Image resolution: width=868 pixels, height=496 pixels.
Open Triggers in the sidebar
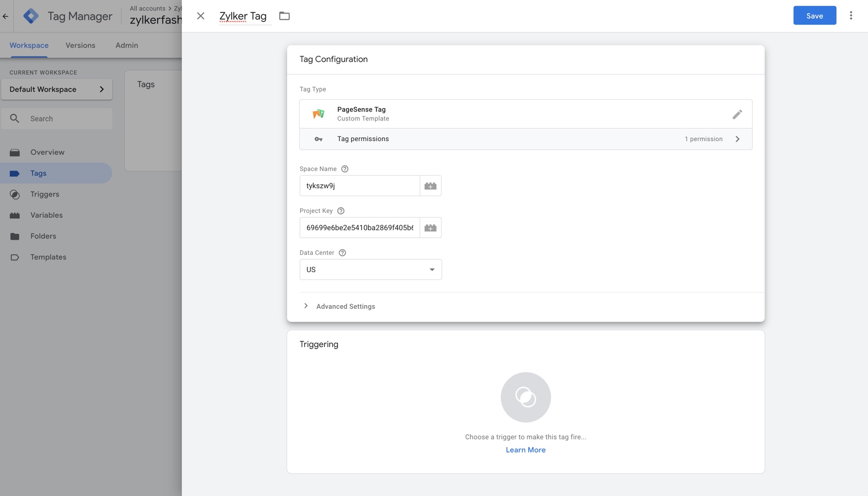click(56, 194)
